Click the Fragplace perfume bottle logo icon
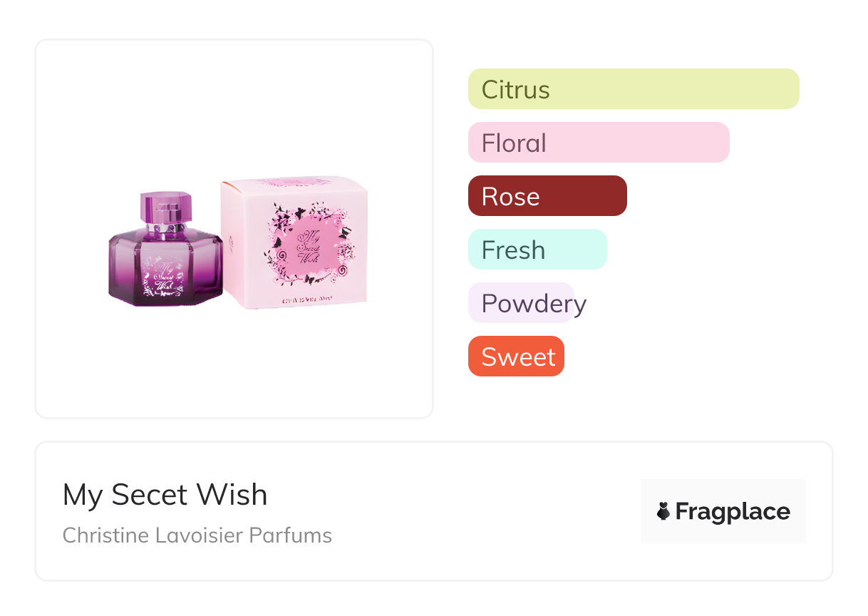Screen dimensions: 868x616 (x=663, y=511)
